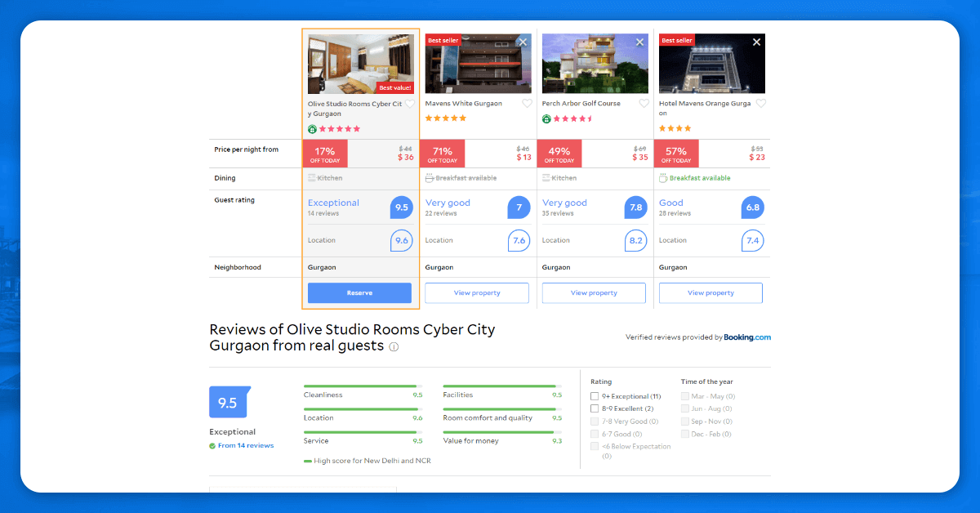Click the 8.2 location score bubble

click(x=635, y=240)
